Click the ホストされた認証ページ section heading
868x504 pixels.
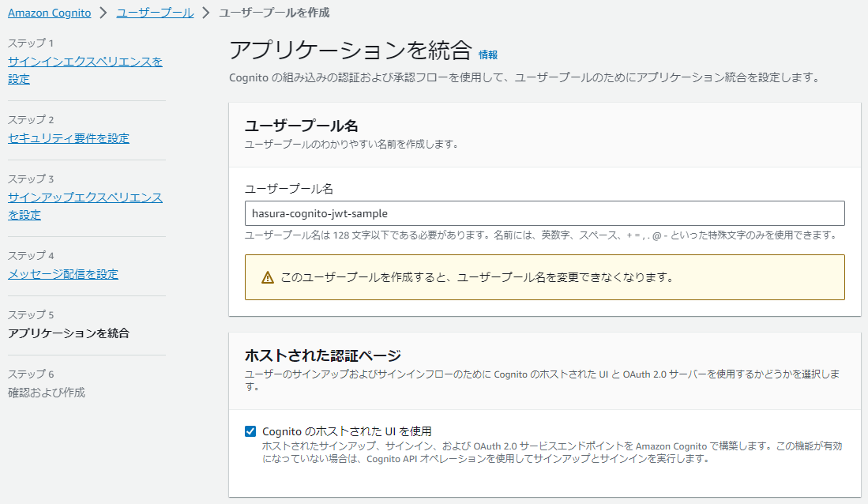point(323,355)
